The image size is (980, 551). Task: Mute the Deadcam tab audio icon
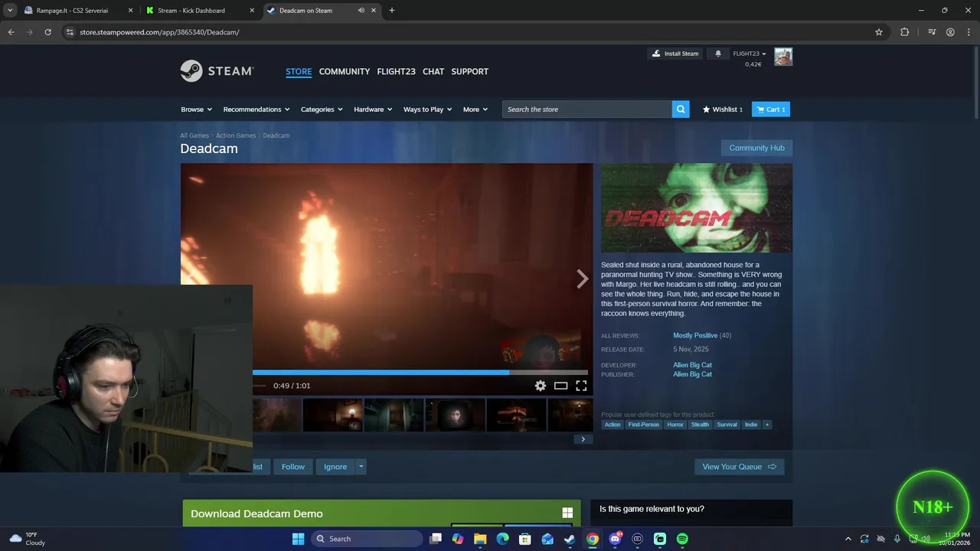tap(361, 11)
